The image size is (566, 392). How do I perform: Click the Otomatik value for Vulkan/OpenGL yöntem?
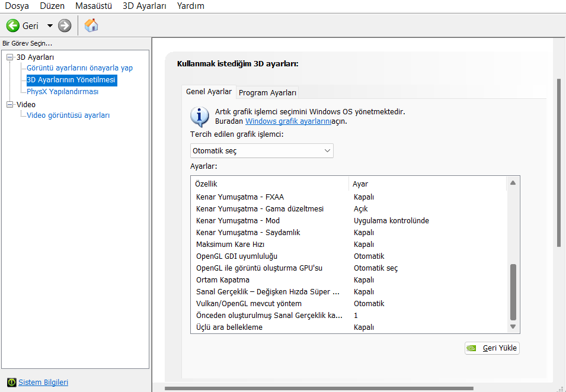click(x=369, y=304)
